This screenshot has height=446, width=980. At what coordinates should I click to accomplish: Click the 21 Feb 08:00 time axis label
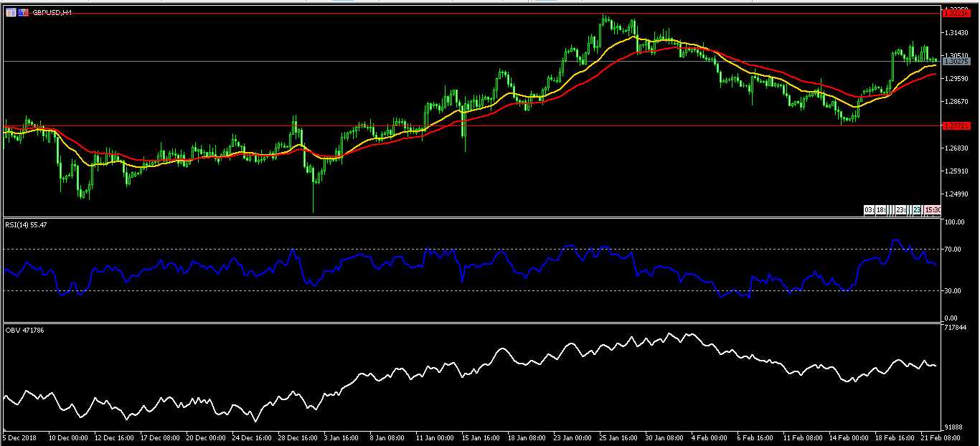point(941,437)
